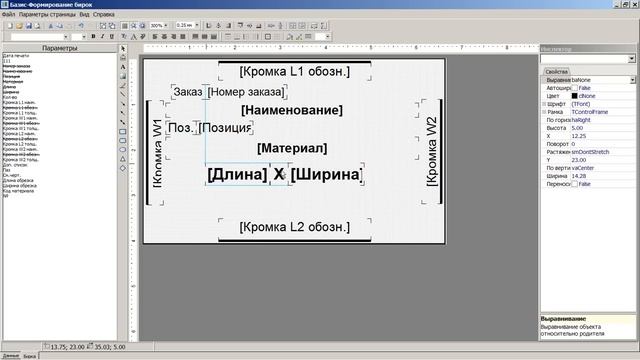Open the Справка menu
This screenshot has height=360, width=640.
tap(104, 14)
